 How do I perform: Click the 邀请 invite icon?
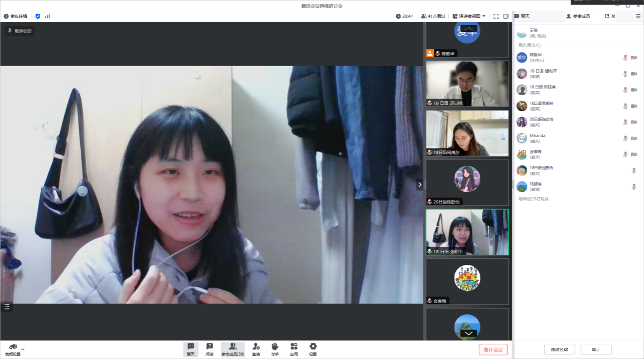point(256,349)
